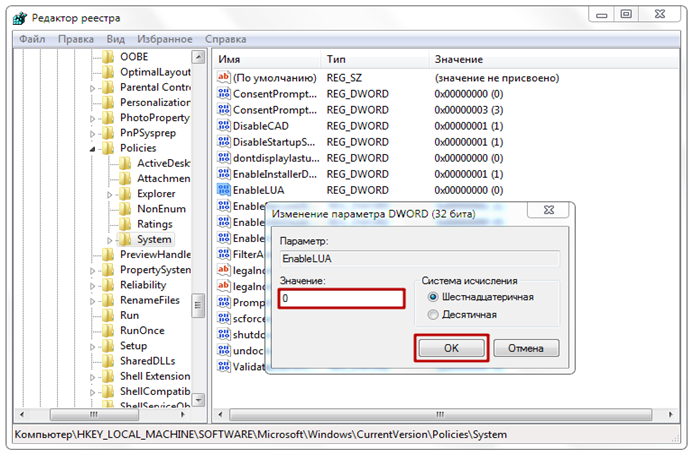Click the DWORD icon beside DisableCAD
Image resolution: width=694 pixels, height=456 pixels.
224,126
